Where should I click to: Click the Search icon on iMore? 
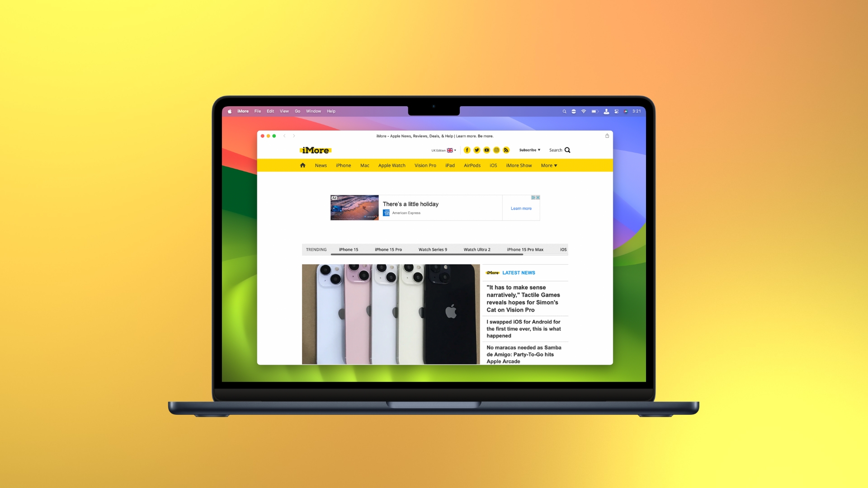point(567,150)
